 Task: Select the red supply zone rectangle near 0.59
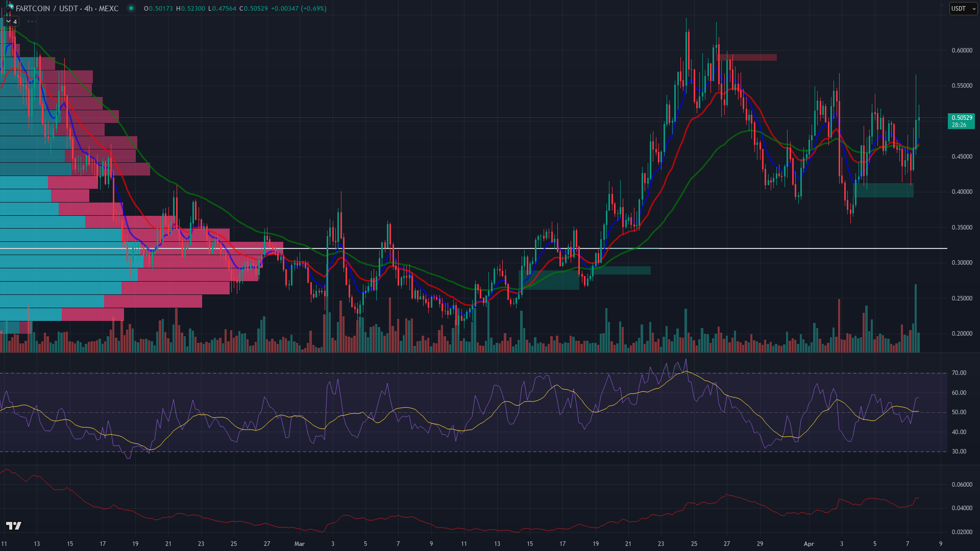coord(747,58)
